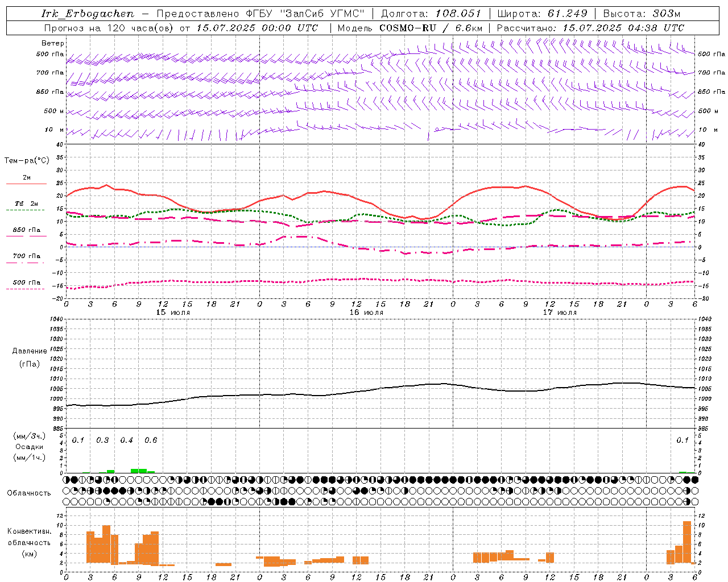The height and width of the screenshot is (582, 728).
Task: Click the (км) unit under convective cloudiness
Action: (29, 554)
